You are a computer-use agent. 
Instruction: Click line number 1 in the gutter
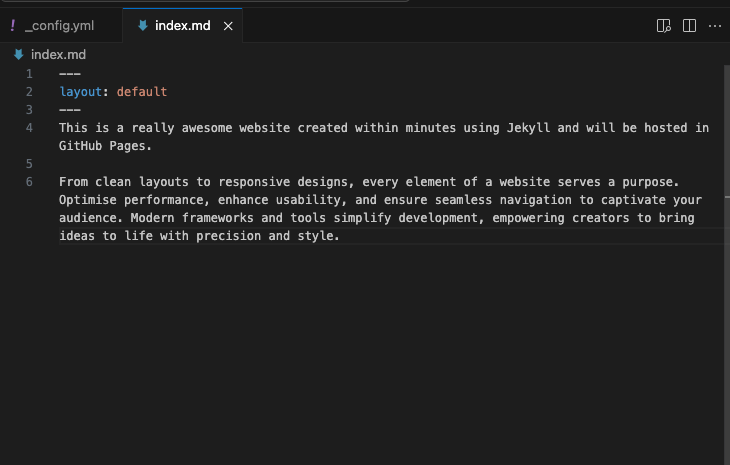(x=29, y=74)
